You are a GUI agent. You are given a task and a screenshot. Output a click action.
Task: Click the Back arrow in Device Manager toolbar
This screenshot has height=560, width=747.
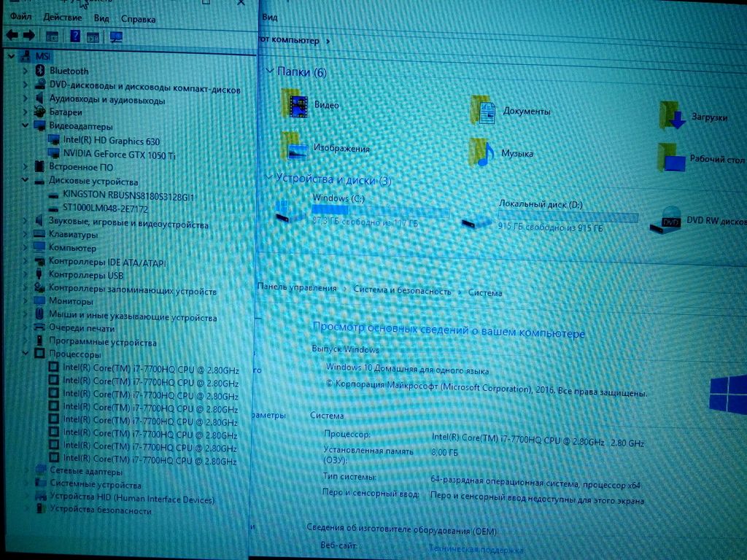[12, 35]
